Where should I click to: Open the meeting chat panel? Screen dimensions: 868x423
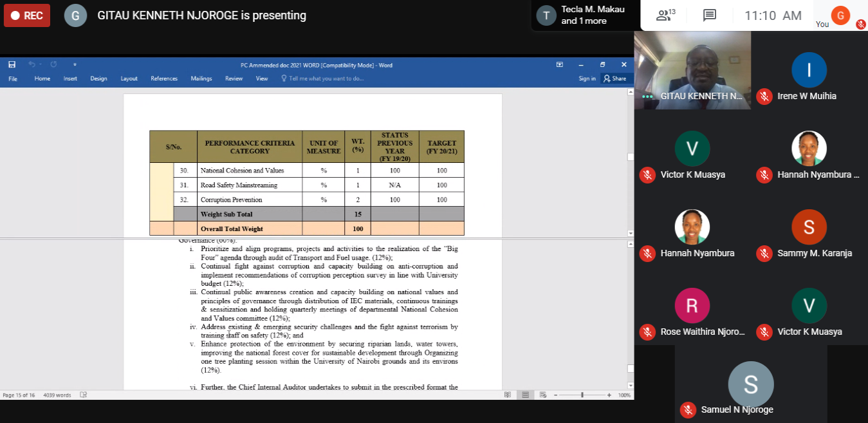coord(710,15)
